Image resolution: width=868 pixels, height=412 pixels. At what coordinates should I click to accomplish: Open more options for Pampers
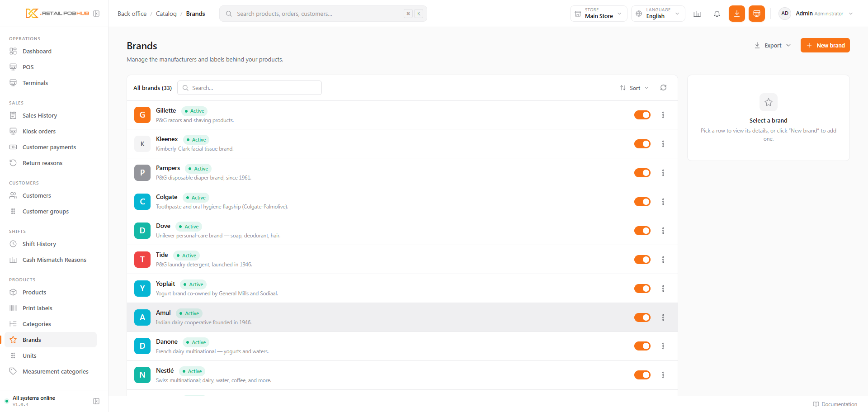pos(663,173)
